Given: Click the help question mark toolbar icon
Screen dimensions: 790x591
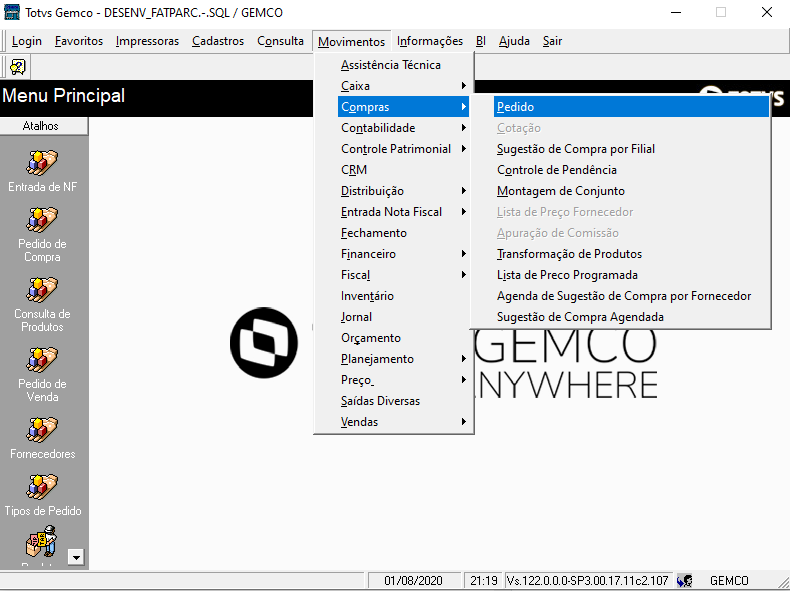Looking at the screenshot, I should point(18,67).
